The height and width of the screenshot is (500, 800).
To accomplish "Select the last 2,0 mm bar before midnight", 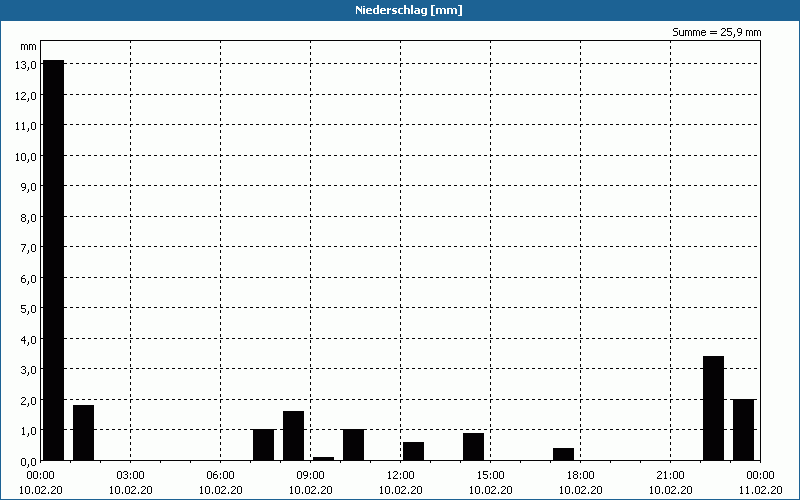I will click(x=743, y=430).
